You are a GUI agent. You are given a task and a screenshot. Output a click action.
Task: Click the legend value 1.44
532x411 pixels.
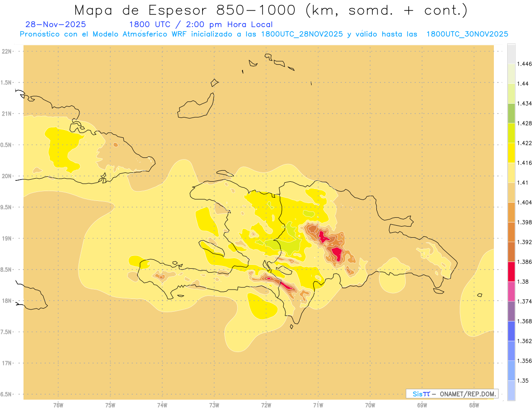524,84
